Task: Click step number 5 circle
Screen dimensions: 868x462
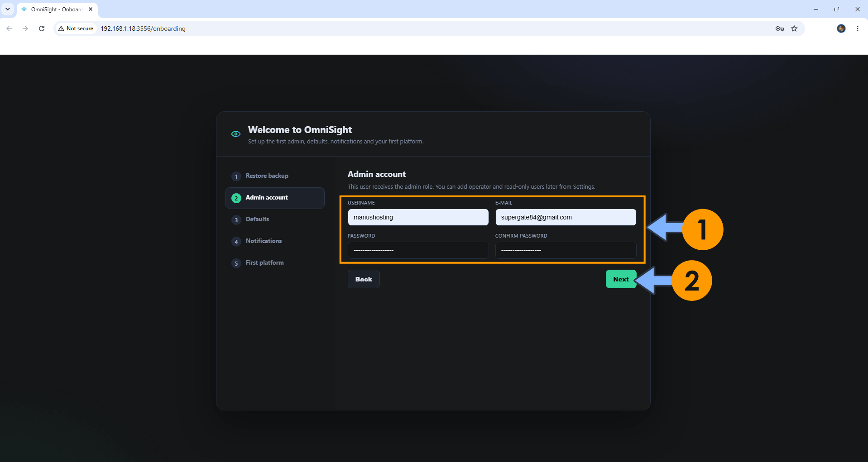Action: pos(236,263)
